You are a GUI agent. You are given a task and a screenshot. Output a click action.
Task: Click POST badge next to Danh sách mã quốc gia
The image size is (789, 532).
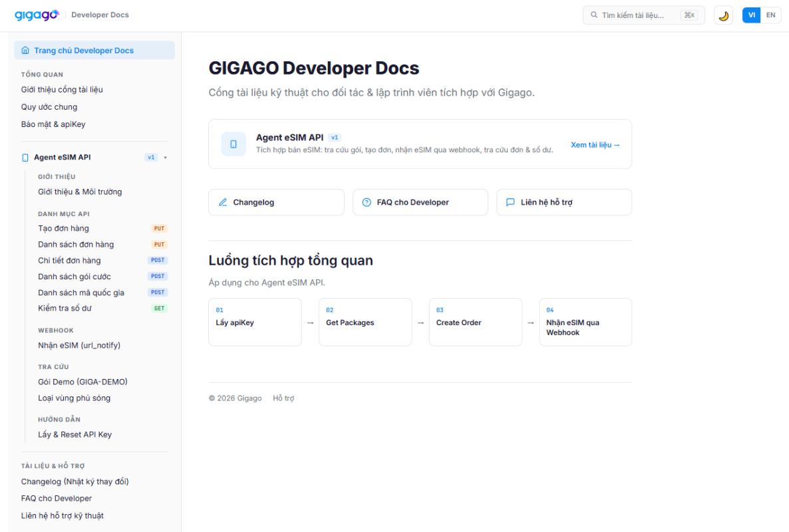pos(158,292)
